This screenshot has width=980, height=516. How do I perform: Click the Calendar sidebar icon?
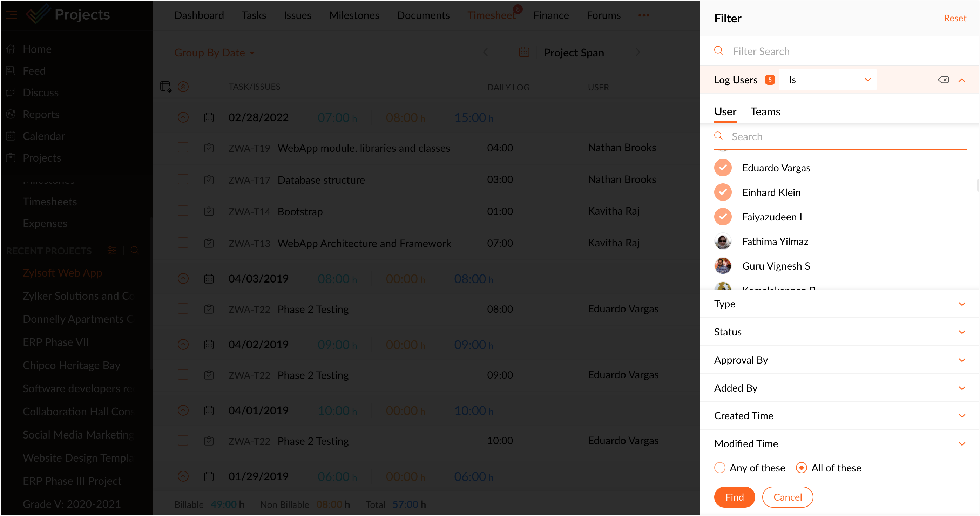point(11,136)
